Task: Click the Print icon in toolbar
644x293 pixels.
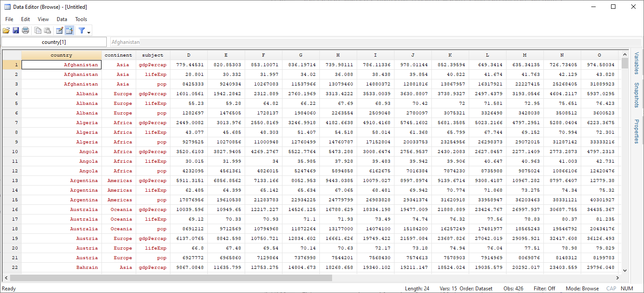Action: (25, 30)
